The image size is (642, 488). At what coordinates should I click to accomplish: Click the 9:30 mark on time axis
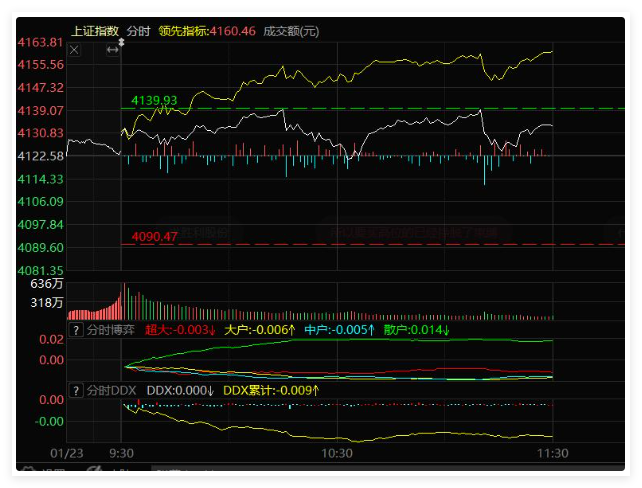coord(121,453)
